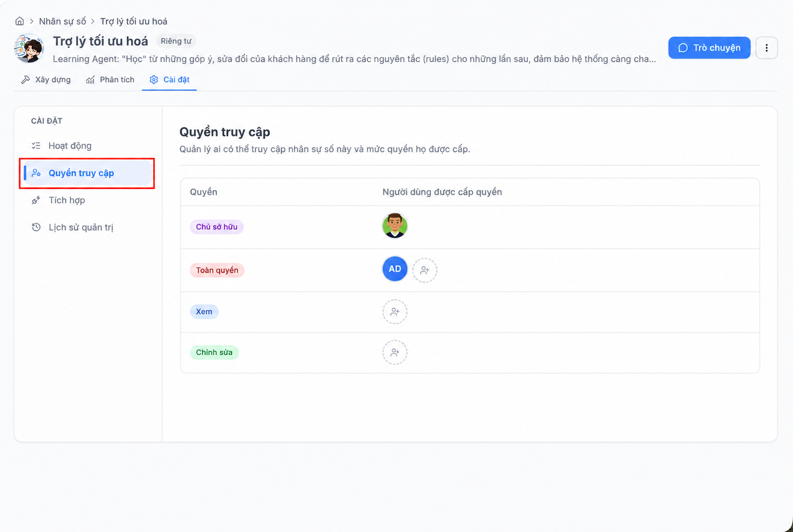Select the Cài đặt tab
The width and height of the screenshot is (793, 532).
(169, 79)
